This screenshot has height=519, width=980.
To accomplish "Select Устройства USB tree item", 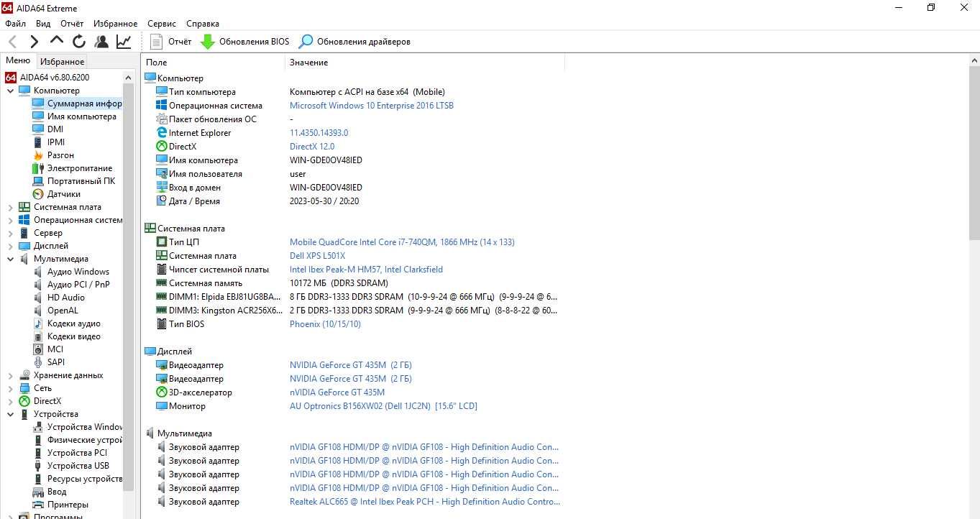I will [x=71, y=465].
